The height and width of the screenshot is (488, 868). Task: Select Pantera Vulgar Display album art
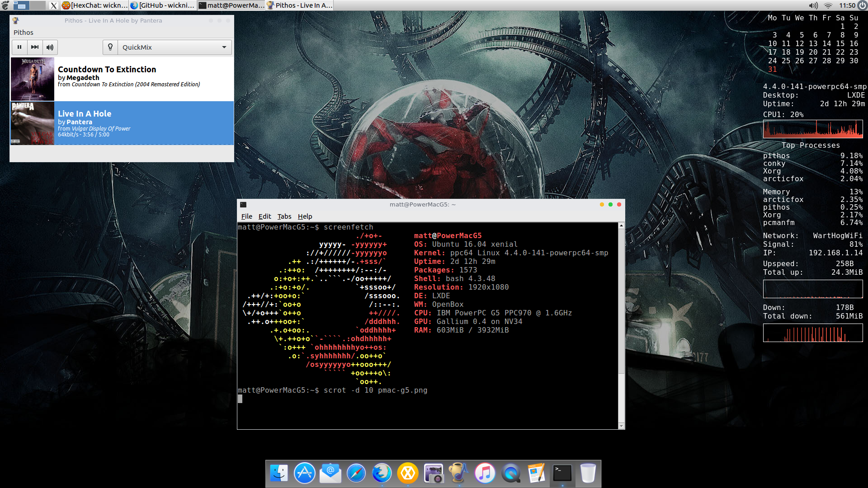[33, 123]
